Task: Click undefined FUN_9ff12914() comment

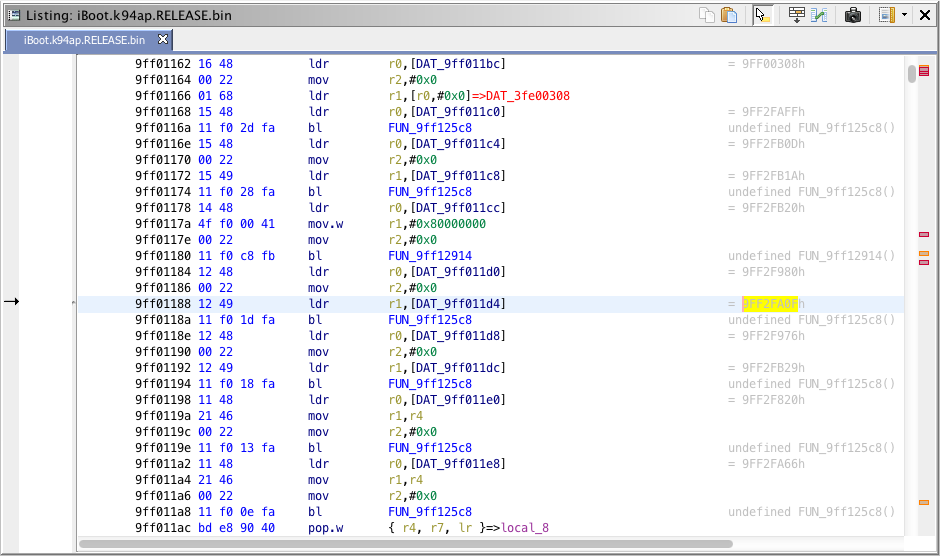Action: (x=812, y=256)
